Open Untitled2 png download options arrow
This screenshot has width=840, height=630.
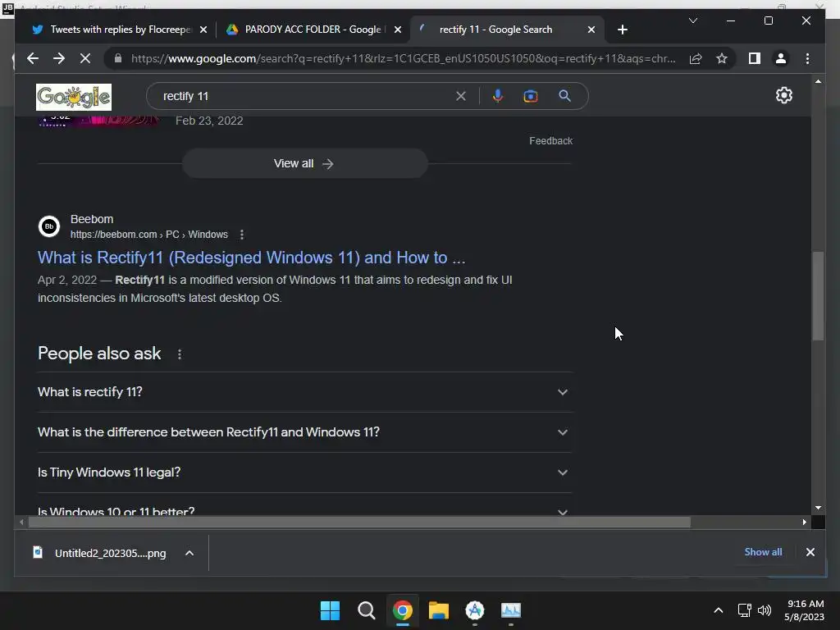tap(189, 553)
